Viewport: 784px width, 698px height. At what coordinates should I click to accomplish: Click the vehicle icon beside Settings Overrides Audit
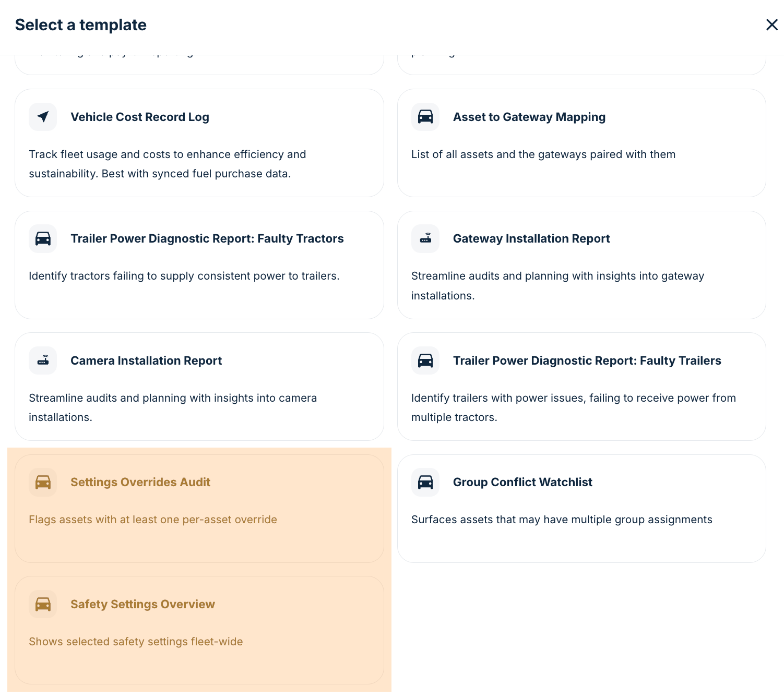click(42, 482)
